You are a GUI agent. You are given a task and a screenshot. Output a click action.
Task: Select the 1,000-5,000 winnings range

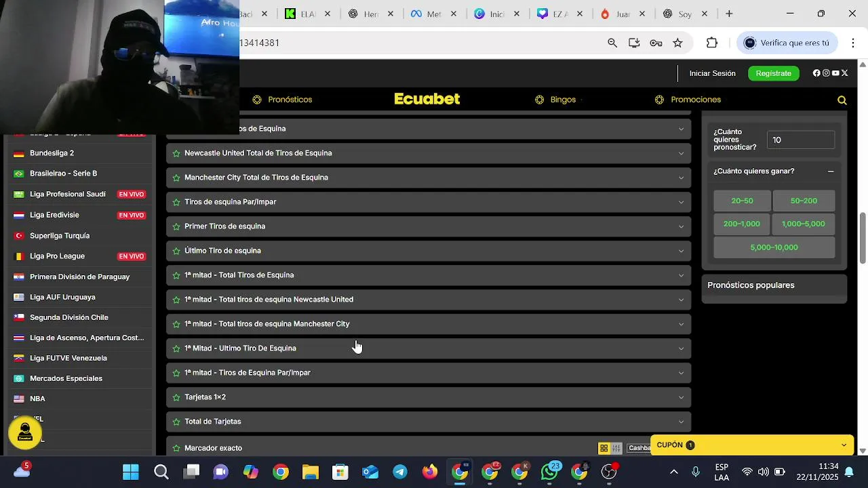click(x=804, y=224)
